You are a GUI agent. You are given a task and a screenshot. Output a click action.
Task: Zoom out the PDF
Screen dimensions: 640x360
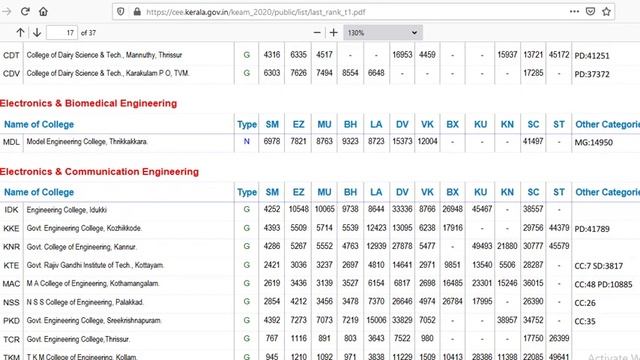[317, 32]
